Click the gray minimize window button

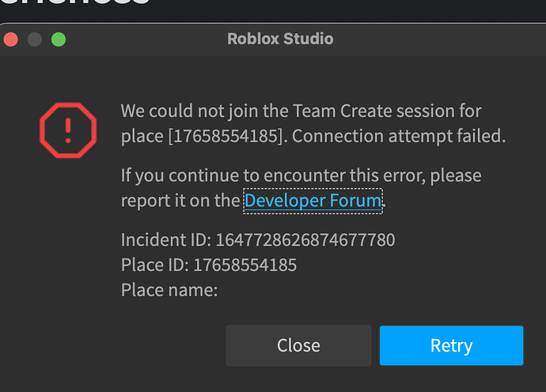tap(34, 39)
